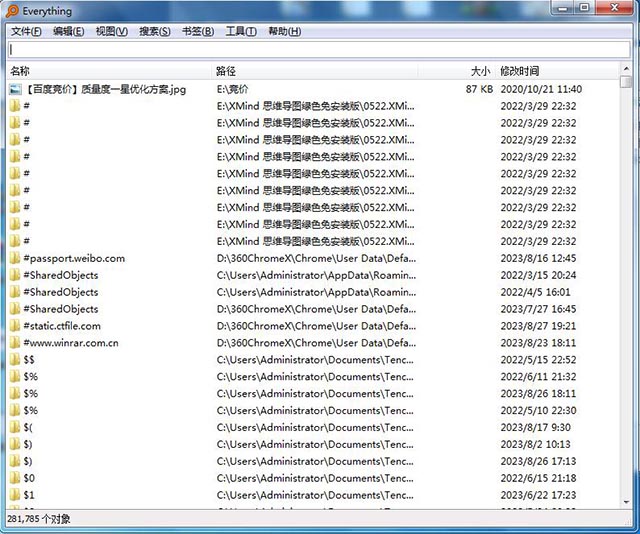Select the $$ folder name

click(x=29, y=360)
